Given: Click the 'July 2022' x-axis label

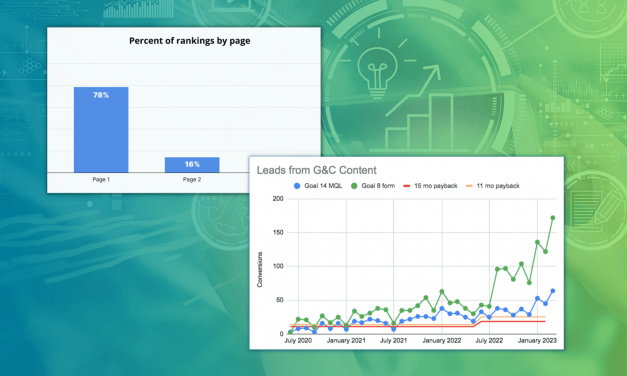Looking at the screenshot, I should click(489, 341).
